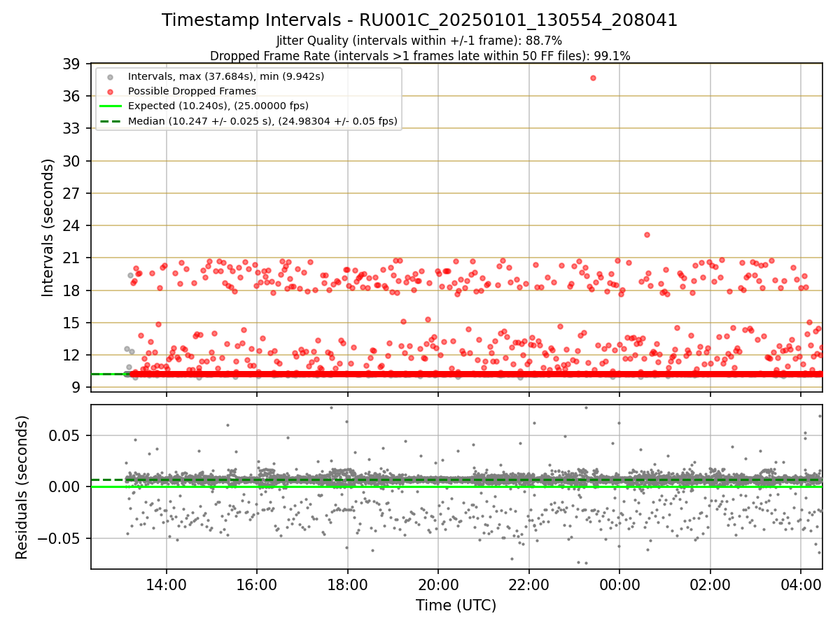Click the 36 y-axis tick label
The image size is (840, 630).
(x=71, y=96)
